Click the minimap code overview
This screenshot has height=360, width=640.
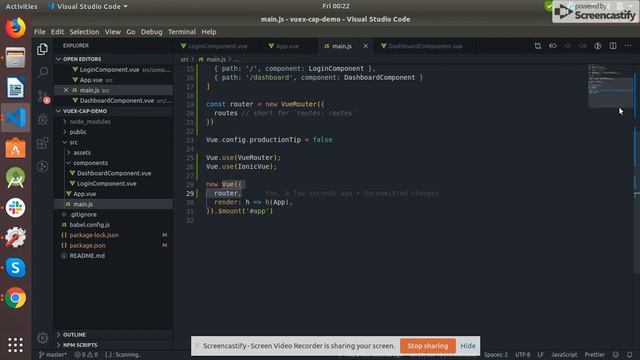[610, 86]
